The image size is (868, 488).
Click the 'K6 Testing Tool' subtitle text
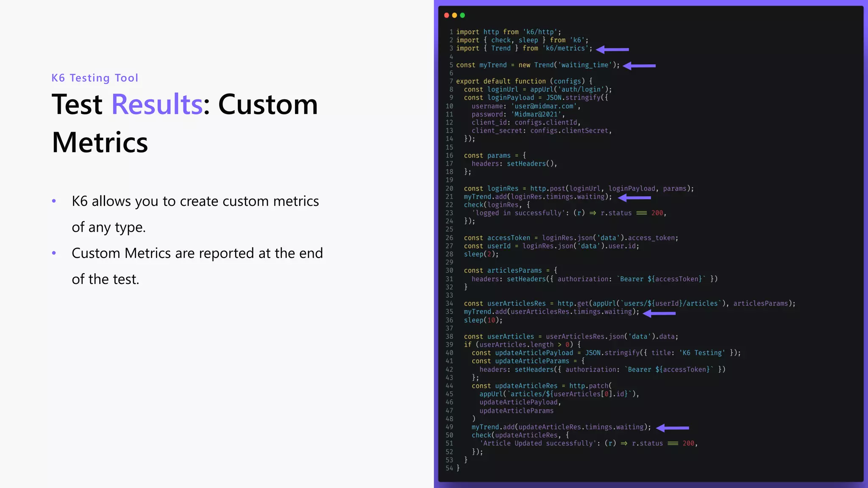95,78
